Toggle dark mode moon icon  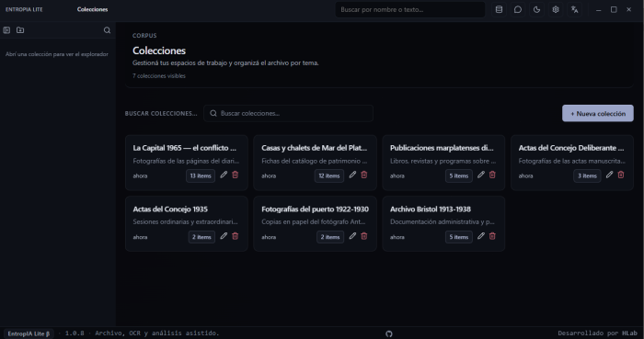536,9
